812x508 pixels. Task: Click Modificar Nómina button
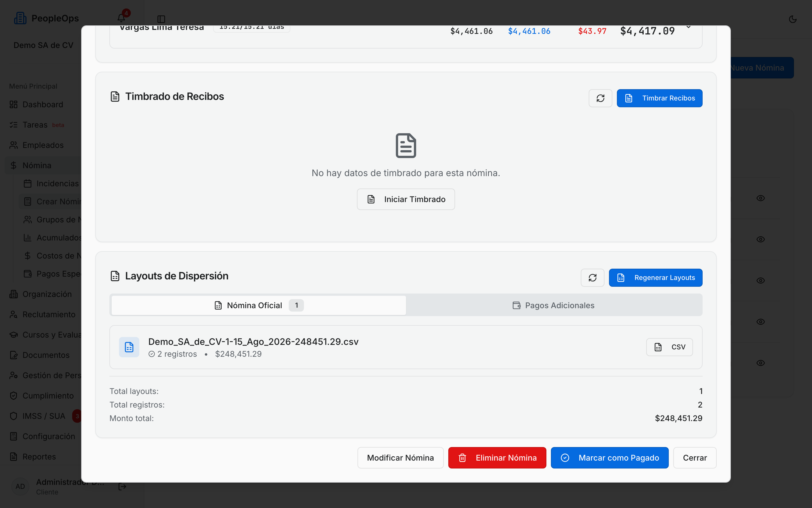pyautogui.click(x=400, y=457)
